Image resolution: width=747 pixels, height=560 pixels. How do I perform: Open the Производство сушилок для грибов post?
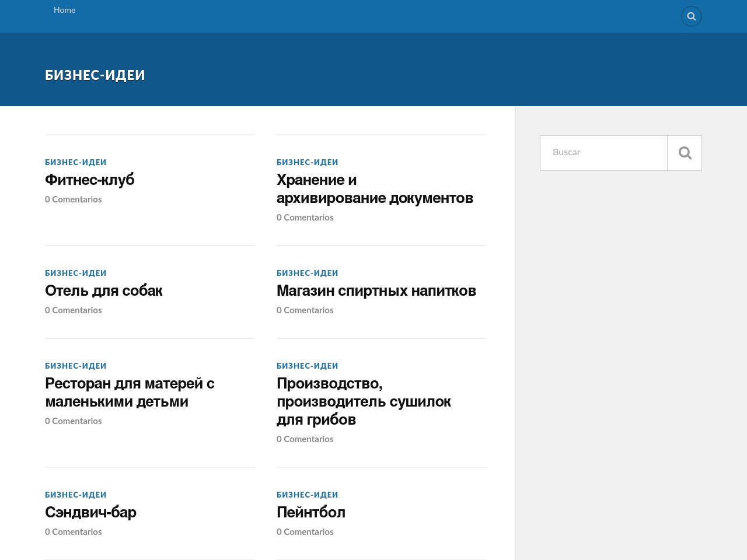point(364,401)
